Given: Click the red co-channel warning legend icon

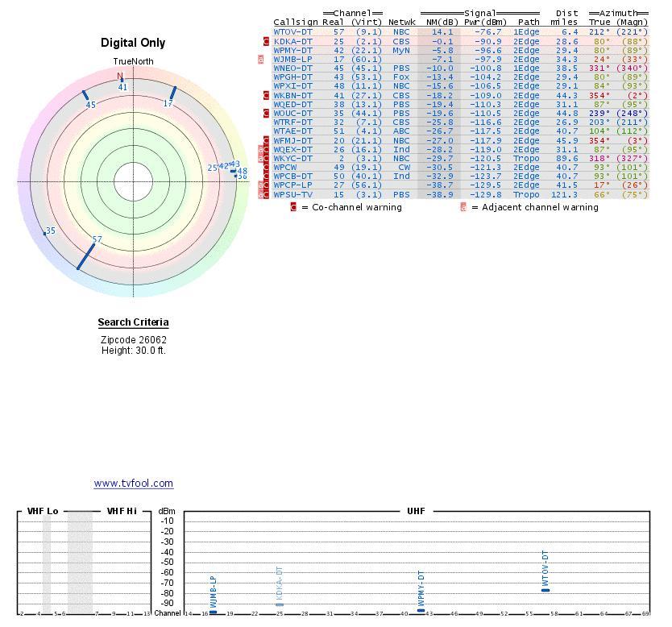Looking at the screenshot, I should click(294, 207).
